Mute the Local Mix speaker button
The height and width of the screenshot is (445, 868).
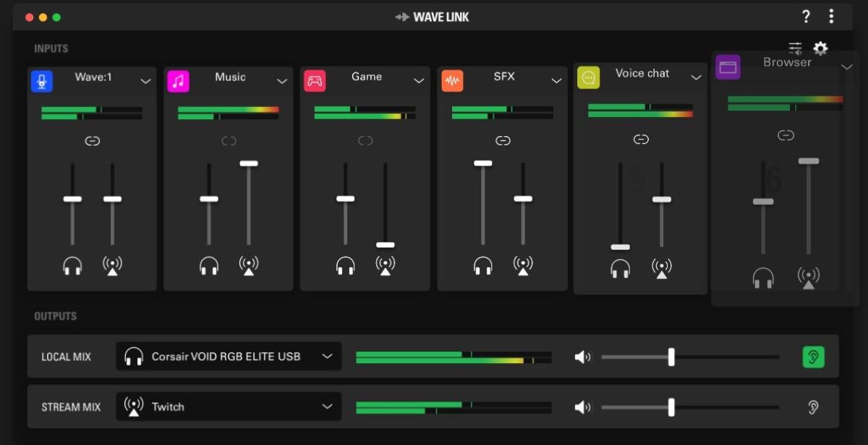point(582,357)
